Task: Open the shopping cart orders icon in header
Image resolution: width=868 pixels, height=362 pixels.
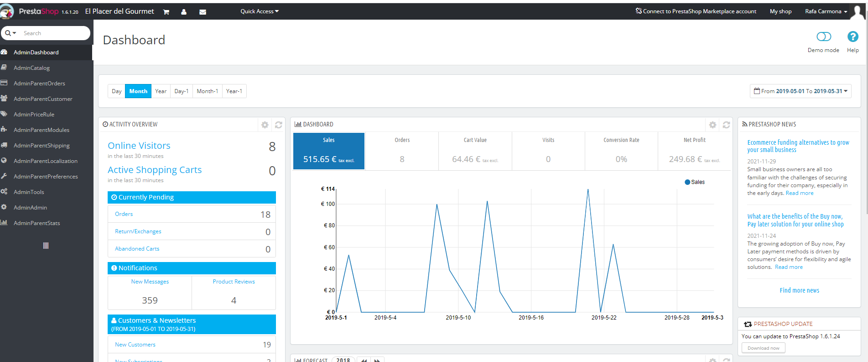Action: pyautogui.click(x=166, y=12)
